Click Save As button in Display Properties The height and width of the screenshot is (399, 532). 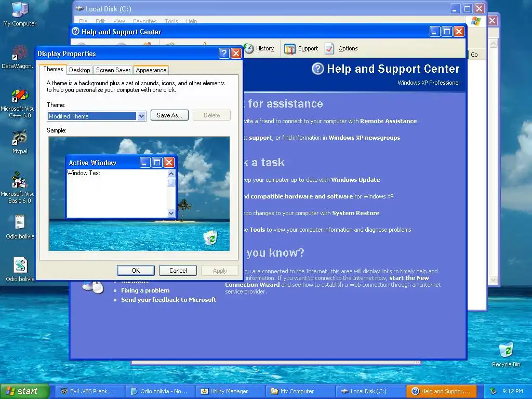click(170, 115)
